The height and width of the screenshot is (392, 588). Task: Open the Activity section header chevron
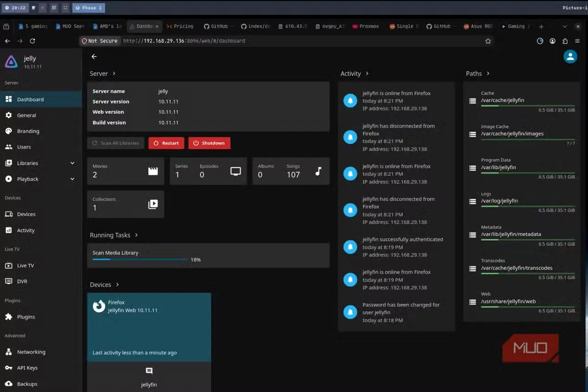tap(367, 73)
